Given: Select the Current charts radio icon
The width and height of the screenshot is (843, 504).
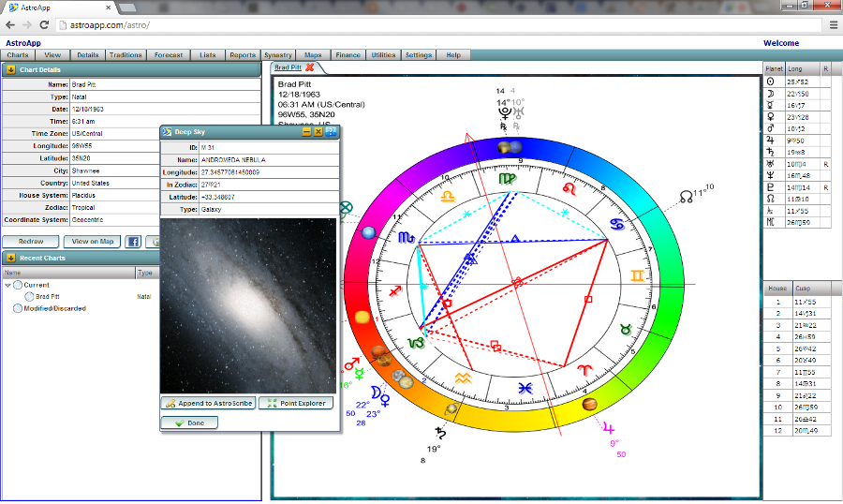Looking at the screenshot, I should point(18,285).
